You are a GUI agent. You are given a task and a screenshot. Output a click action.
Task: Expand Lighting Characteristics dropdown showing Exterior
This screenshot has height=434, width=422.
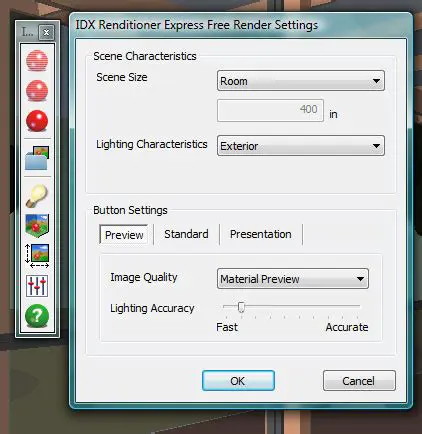(301, 146)
